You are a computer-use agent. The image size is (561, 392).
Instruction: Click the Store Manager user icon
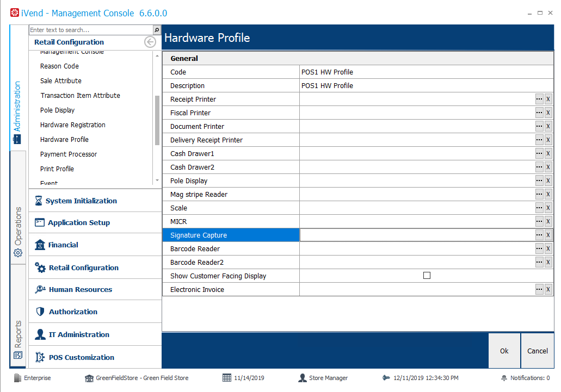click(x=303, y=378)
